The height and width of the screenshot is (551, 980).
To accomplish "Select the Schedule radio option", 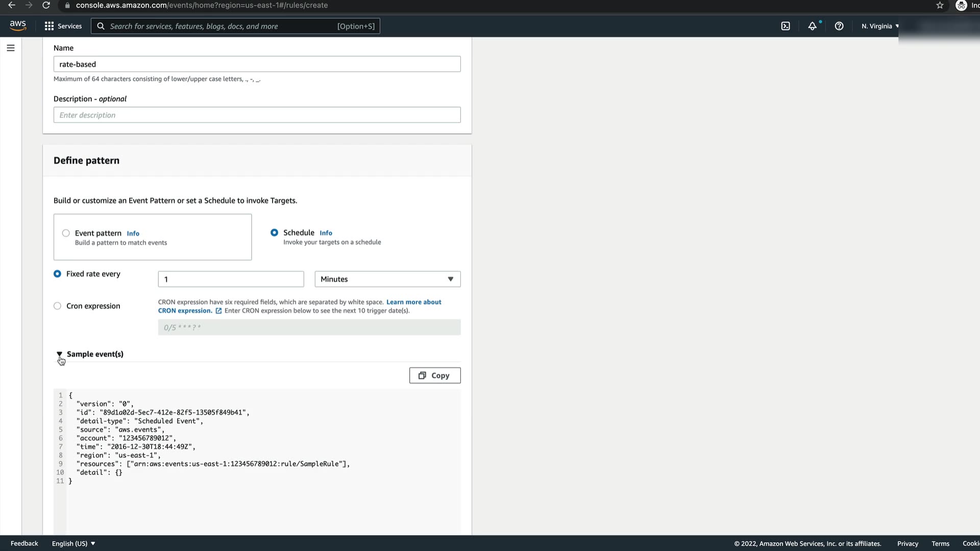I will 275,233.
